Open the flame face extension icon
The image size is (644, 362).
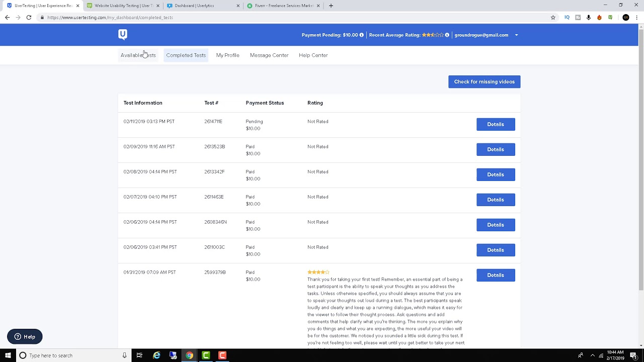[599, 17]
